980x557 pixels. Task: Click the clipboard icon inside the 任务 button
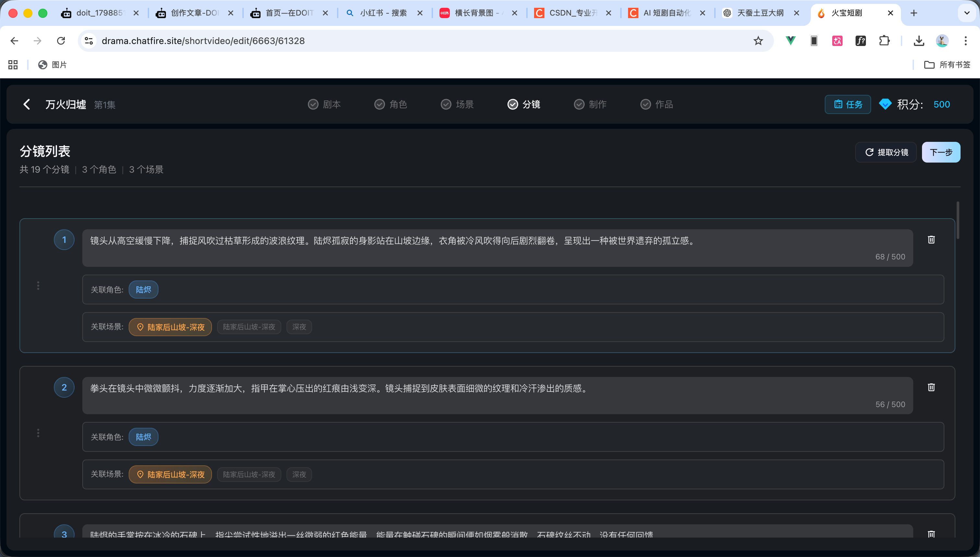(838, 104)
